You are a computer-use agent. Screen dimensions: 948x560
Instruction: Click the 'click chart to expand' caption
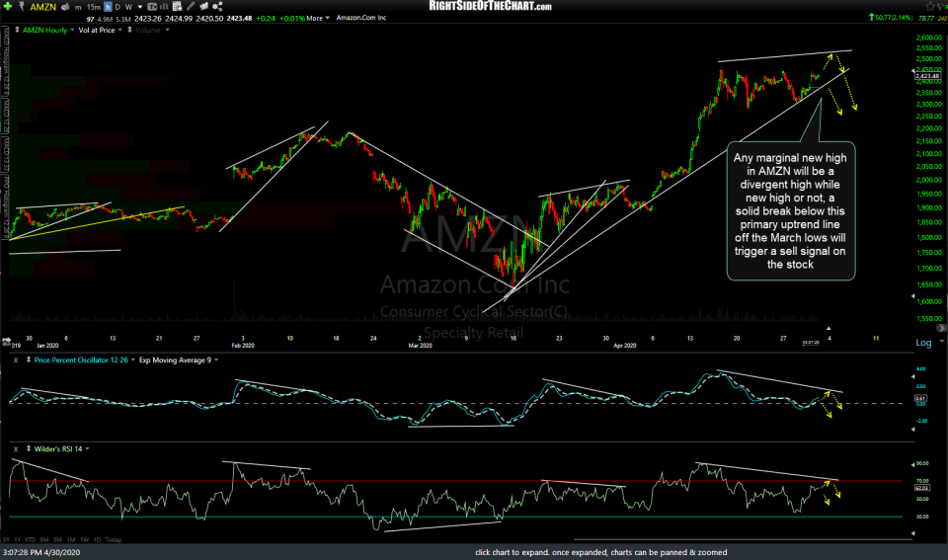[601, 552]
